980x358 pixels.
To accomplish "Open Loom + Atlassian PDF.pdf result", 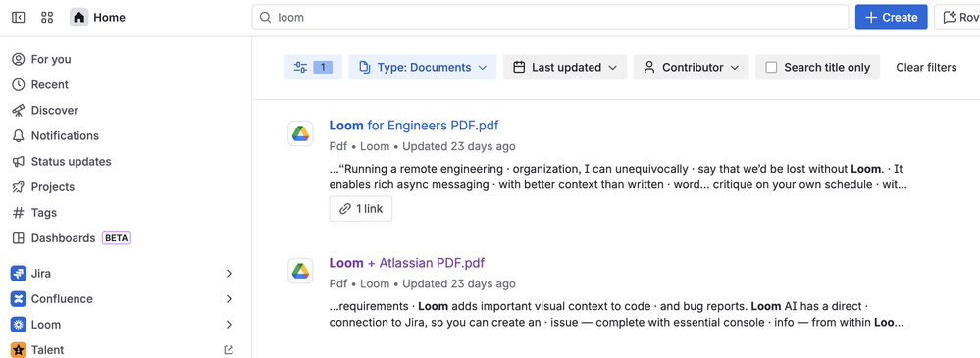I will point(407,263).
